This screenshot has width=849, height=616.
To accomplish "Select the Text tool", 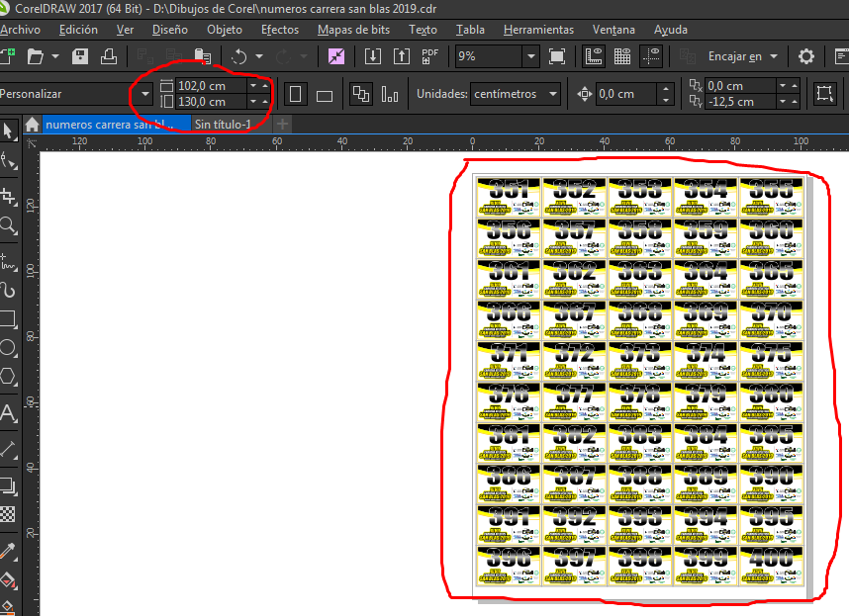I will pyautogui.click(x=8, y=413).
